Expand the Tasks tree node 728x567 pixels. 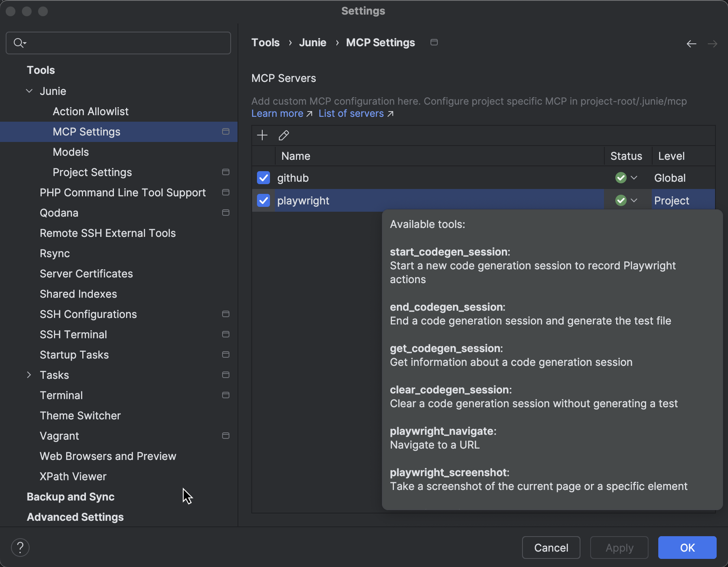point(29,375)
